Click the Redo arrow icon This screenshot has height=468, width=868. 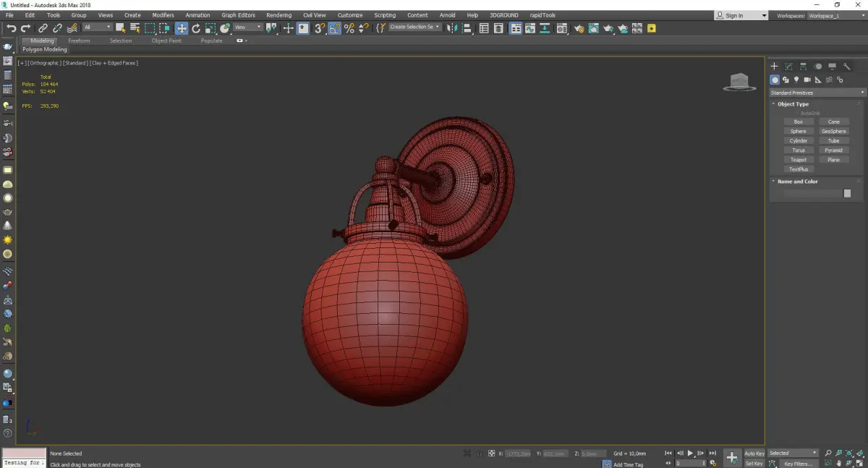pos(25,28)
